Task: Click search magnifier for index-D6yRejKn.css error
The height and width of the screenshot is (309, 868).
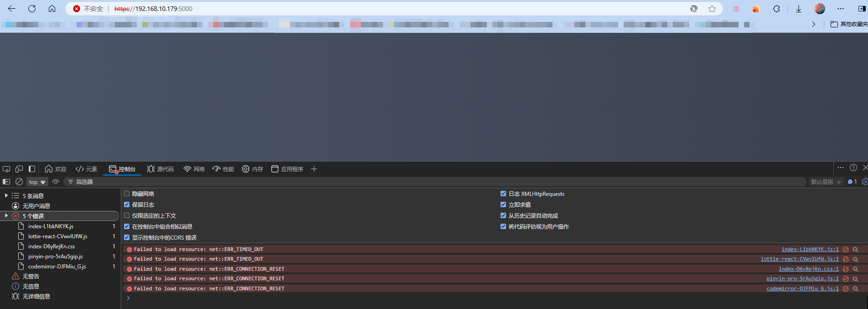Action: (856, 269)
